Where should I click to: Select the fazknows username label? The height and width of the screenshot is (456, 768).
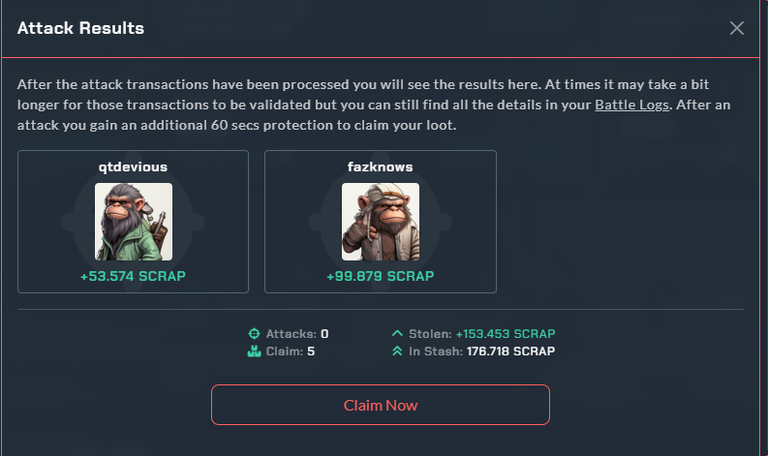tap(380, 167)
